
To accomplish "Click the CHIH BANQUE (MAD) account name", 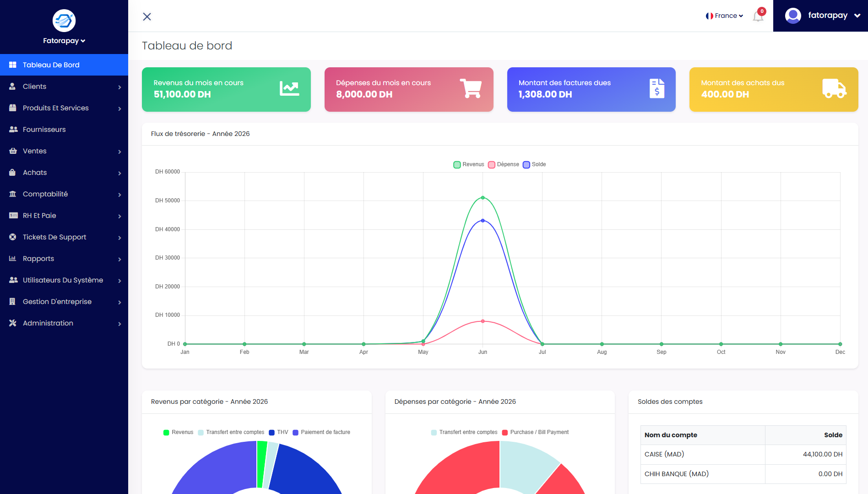I will point(677,474).
